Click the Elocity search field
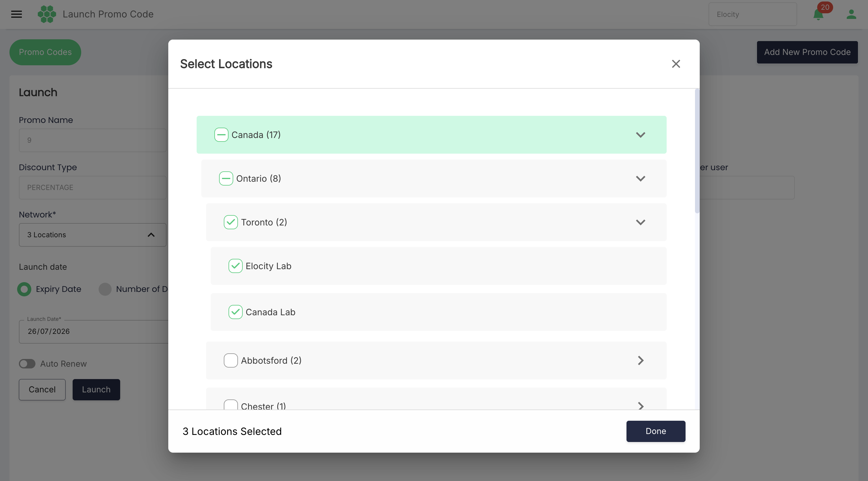 (x=753, y=14)
